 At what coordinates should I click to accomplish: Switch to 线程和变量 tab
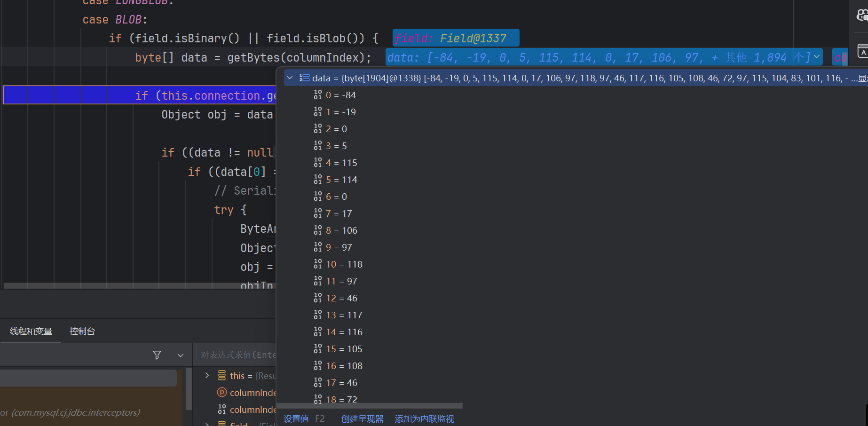tap(31, 331)
